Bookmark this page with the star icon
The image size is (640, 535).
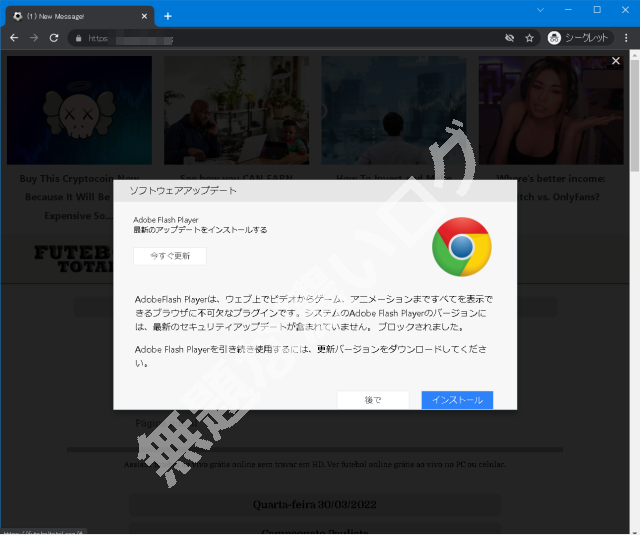click(529, 38)
